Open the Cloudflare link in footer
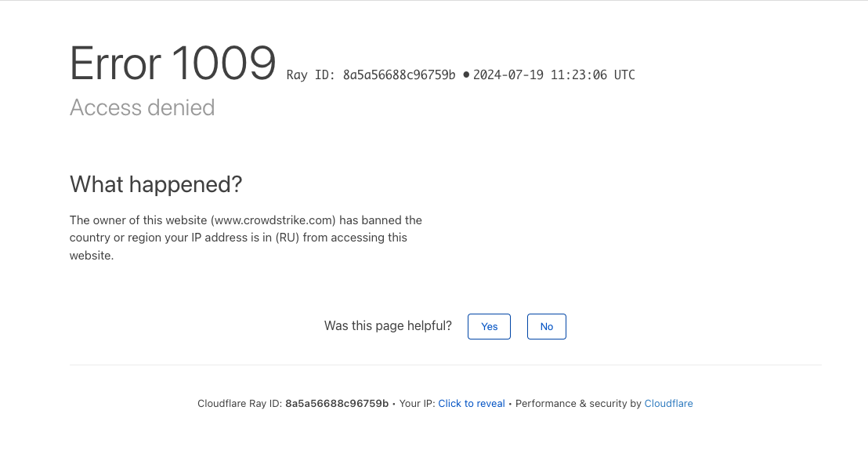 [668, 404]
